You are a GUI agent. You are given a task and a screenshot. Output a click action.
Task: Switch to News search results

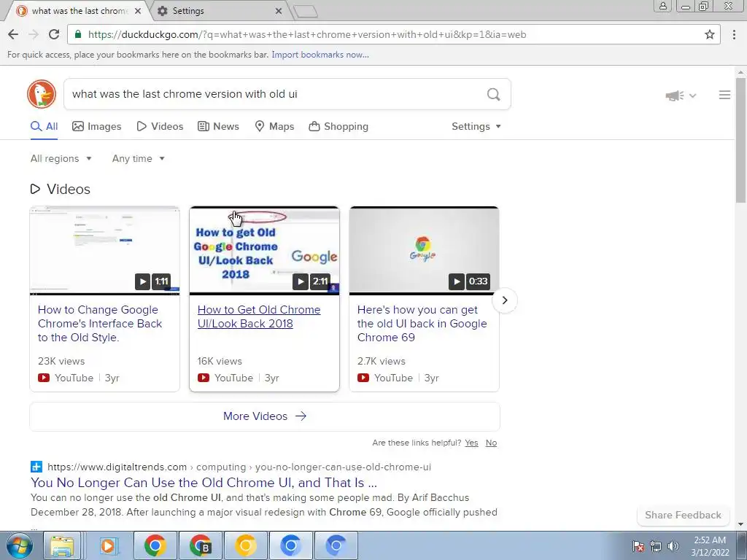pos(218,126)
